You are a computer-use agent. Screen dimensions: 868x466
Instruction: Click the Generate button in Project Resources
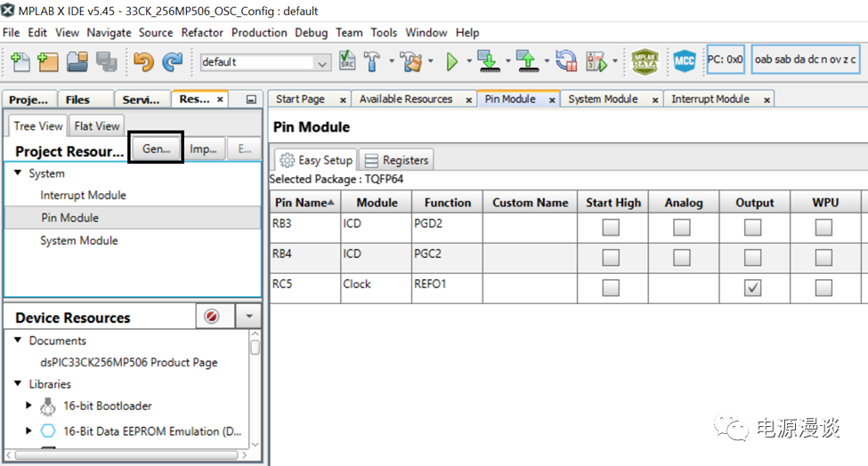156,149
